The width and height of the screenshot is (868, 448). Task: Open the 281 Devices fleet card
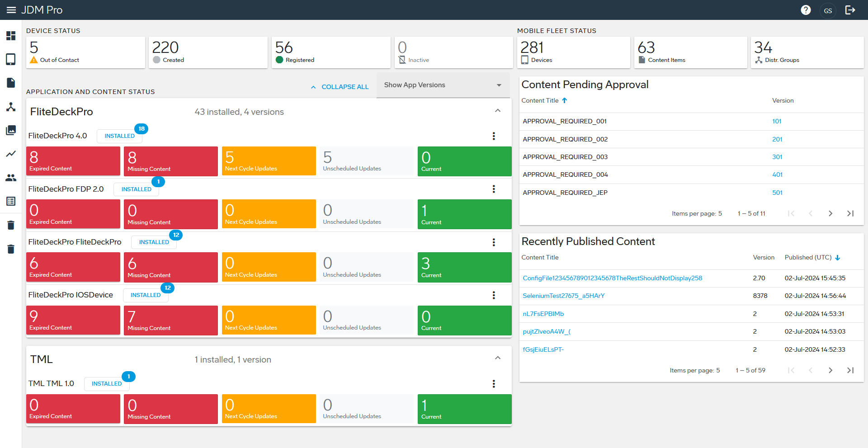click(574, 52)
